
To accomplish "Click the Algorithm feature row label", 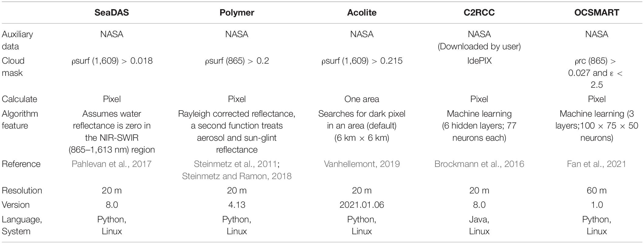I will (20, 120).
